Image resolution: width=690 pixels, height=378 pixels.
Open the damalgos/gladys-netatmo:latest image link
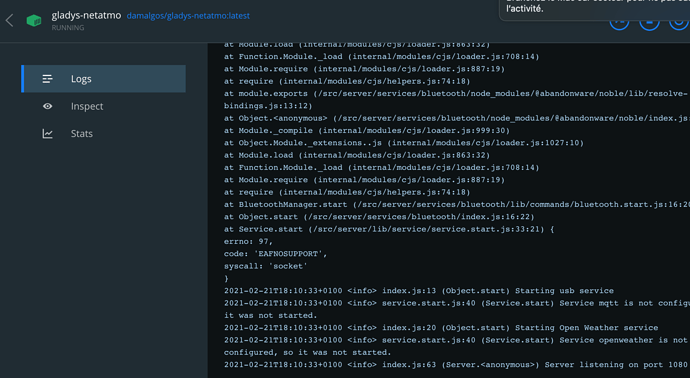pyautogui.click(x=188, y=16)
